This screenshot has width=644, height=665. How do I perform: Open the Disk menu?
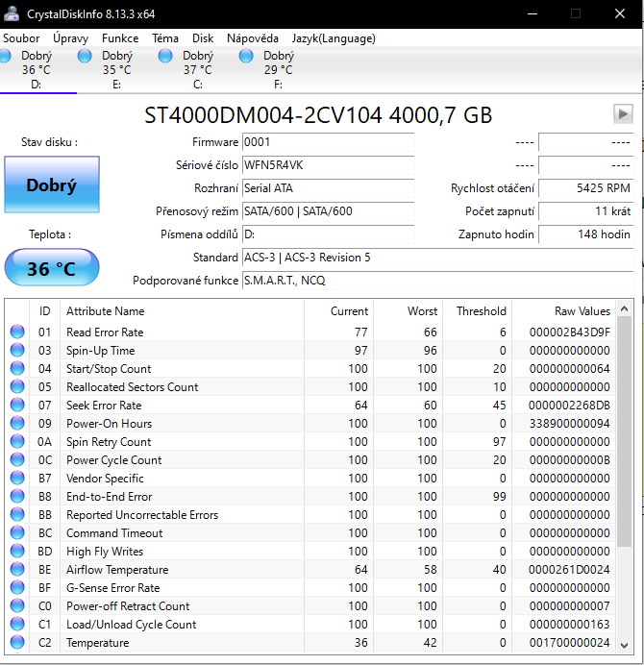203,38
